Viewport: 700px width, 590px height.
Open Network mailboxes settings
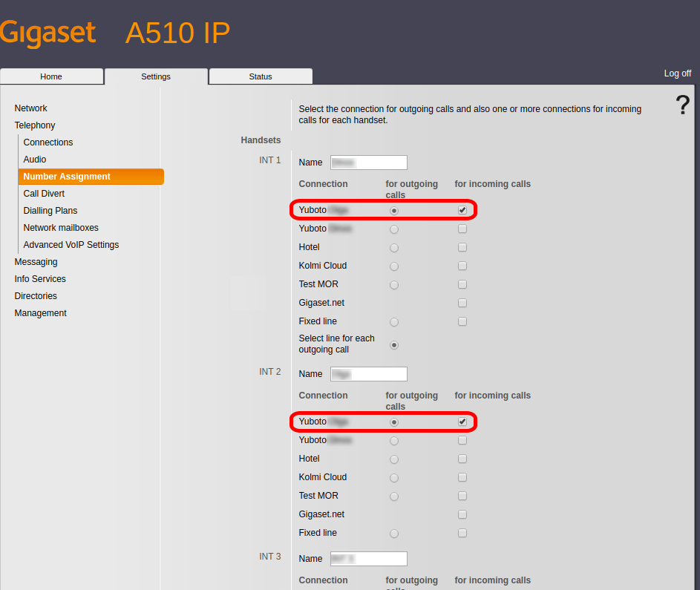[61, 228]
